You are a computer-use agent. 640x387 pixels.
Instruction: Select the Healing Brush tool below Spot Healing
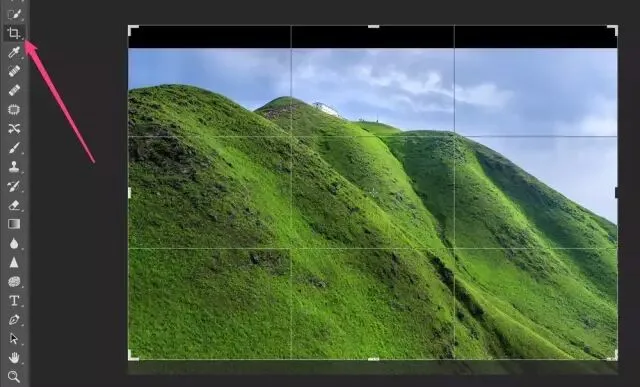(14, 90)
